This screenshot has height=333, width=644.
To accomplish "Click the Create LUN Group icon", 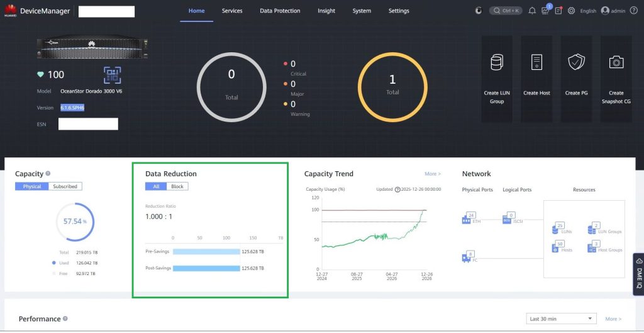I will [x=497, y=62].
